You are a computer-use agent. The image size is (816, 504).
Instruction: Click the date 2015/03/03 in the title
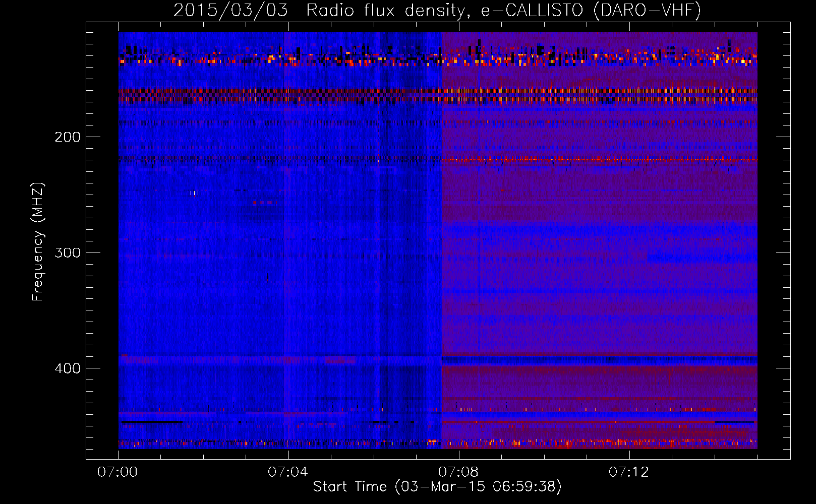tap(231, 10)
